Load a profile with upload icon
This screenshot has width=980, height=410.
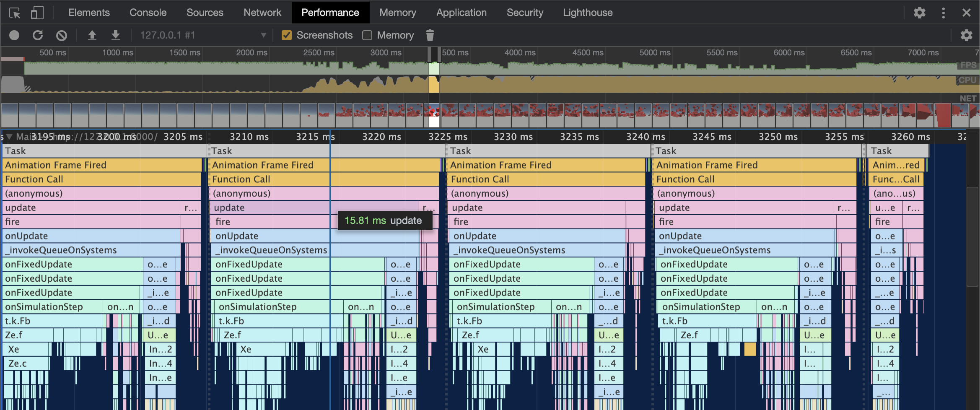[x=92, y=35]
